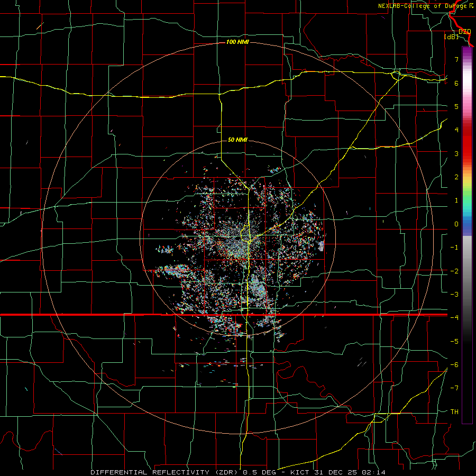Click the "TH" label on color scale
The height and width of the screenshot is (476, 476).
[454, 412]
